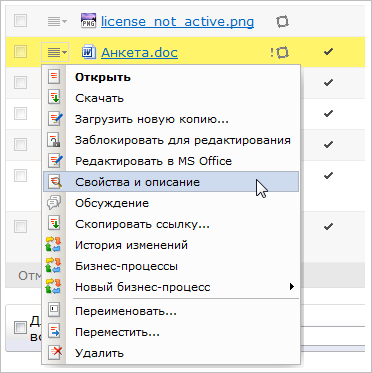This screenshot has width=372, height=373.
Task: Select Переименовать... from the context menu
Action: 126,311
